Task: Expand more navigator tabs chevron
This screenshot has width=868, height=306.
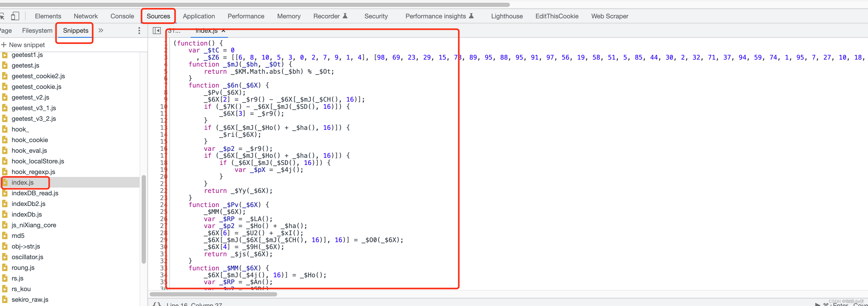Action: [101, 31]
